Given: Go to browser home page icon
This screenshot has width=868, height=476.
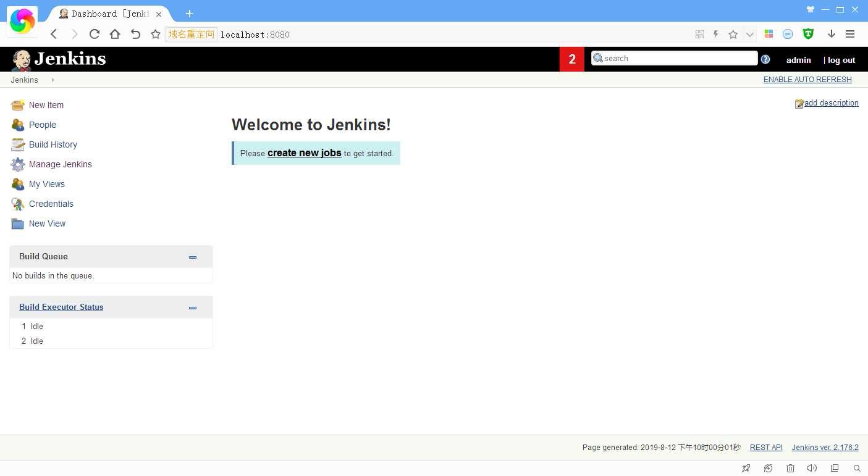Looking at the screenshot, I should (x=115, y=35).
